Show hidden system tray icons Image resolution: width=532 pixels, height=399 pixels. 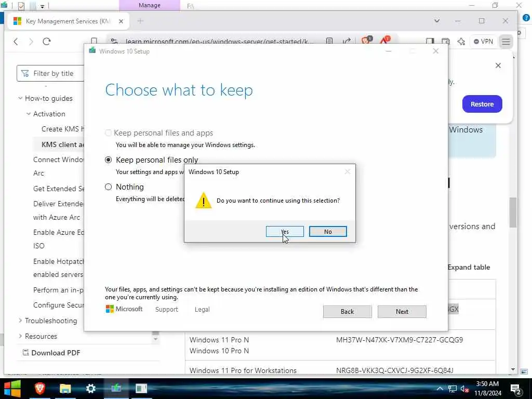[x=440, y=389]
